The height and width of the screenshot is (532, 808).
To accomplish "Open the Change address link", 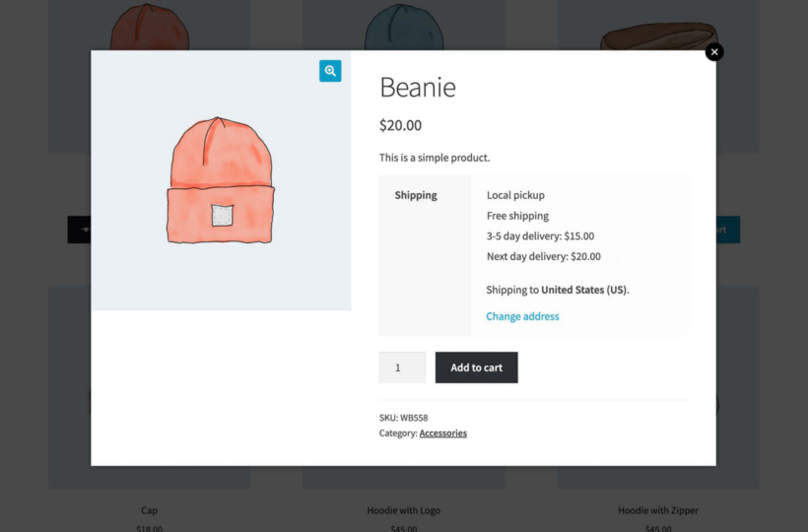I will [522, 316].
